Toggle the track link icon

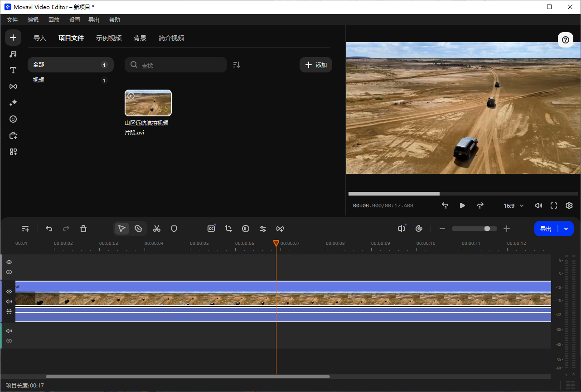[9, 272]
